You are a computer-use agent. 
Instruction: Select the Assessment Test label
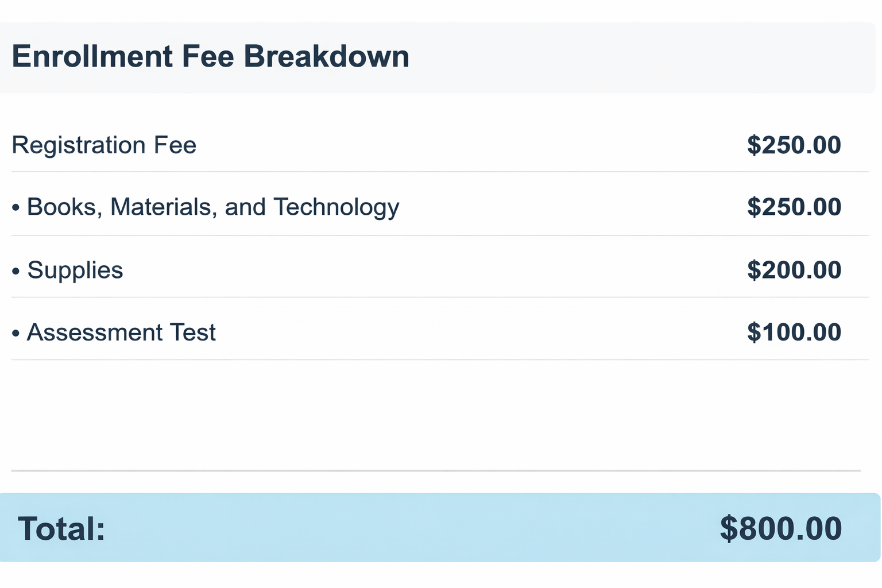point(121,332)
